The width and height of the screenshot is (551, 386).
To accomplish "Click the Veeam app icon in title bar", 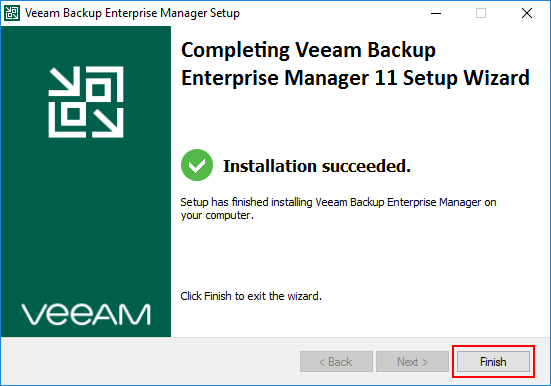I will coord(12,13).
